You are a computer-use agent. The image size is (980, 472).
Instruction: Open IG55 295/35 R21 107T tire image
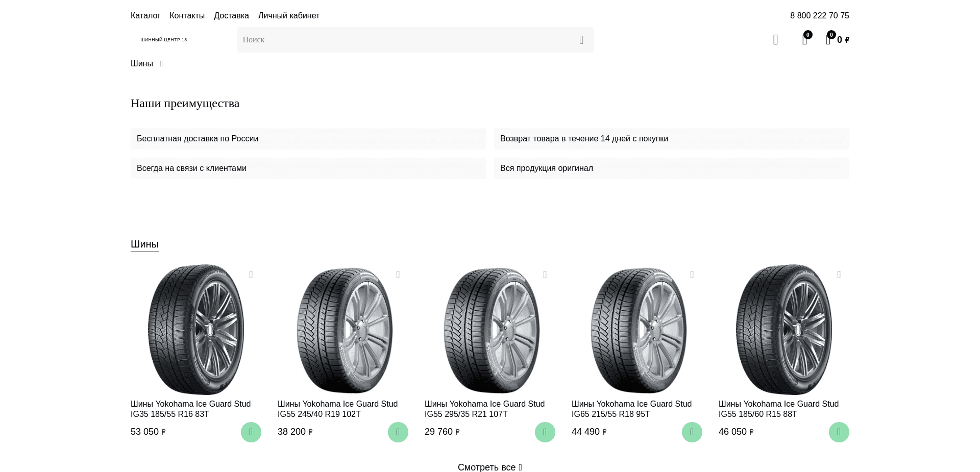pyautogui.click(x=490, y=330)
